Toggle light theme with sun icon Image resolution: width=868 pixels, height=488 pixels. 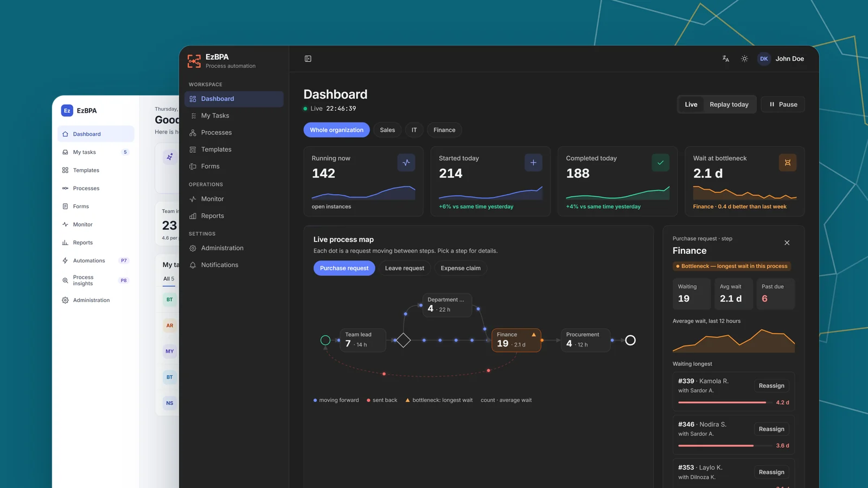[744, 59]
